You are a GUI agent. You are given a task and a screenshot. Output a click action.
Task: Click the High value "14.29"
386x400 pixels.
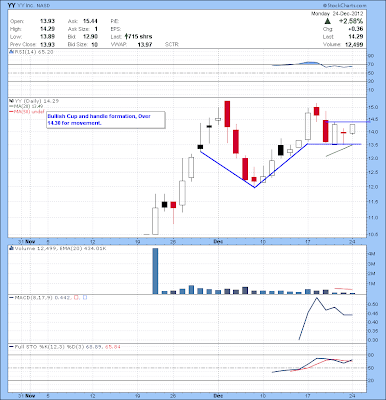48,29
